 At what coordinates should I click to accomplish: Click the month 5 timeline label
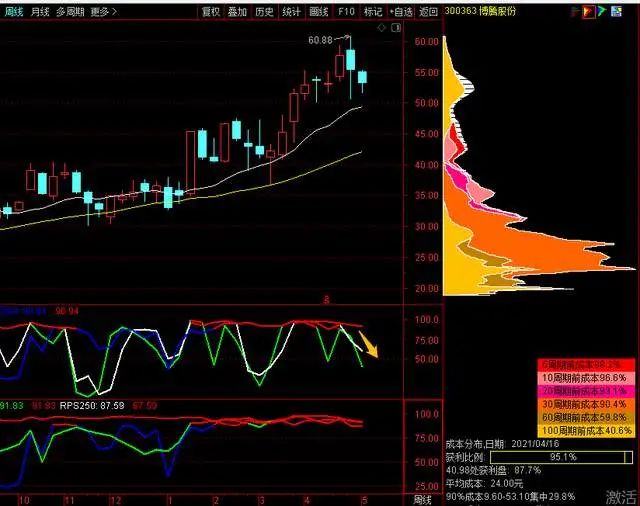[x=364, y=500]
